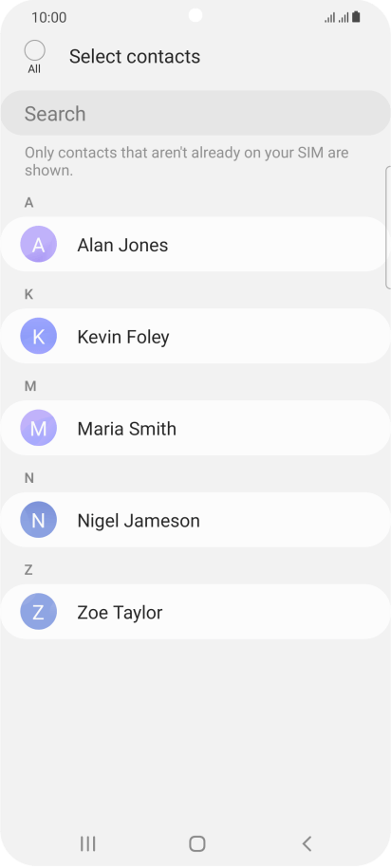This screenshot has height=868, width=391.
Task: Focus the Search contacts field
Action: tap(195, 113)
